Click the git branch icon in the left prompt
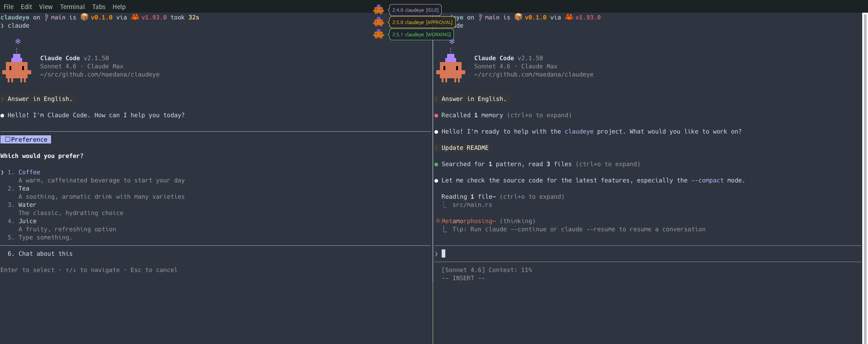The height and width of the screenshot is (344, 868). [47, 17]
